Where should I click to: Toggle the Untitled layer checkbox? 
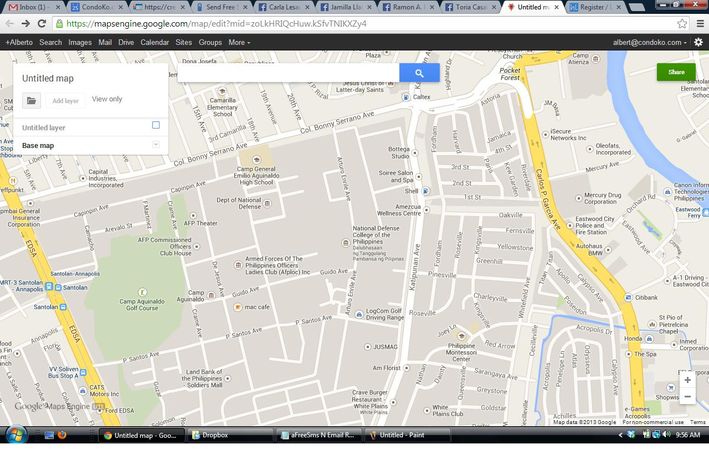pyautogui.click(x=156, y=125)
